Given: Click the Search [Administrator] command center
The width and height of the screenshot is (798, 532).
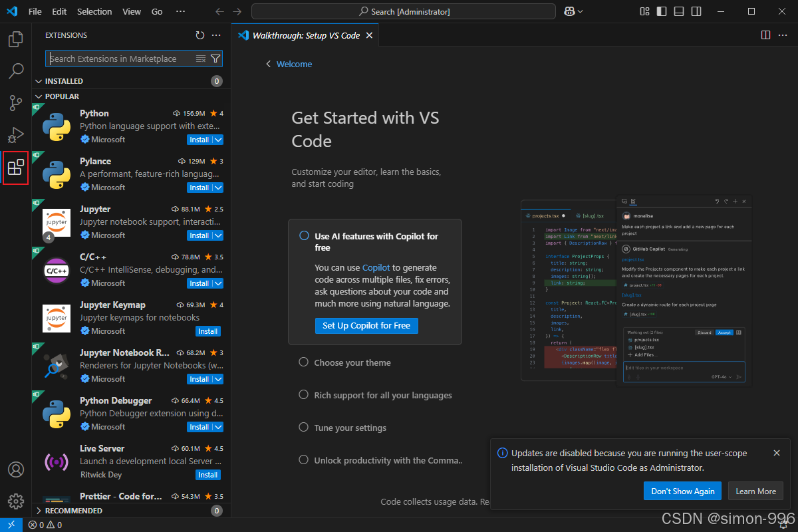Looking at the screenshot, I should 404,11.
